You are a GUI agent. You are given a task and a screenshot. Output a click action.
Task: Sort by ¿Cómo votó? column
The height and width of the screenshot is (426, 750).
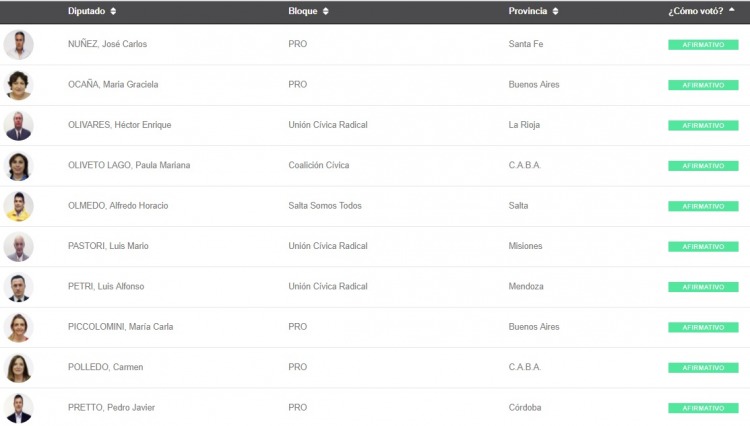(x=701, y=11)
